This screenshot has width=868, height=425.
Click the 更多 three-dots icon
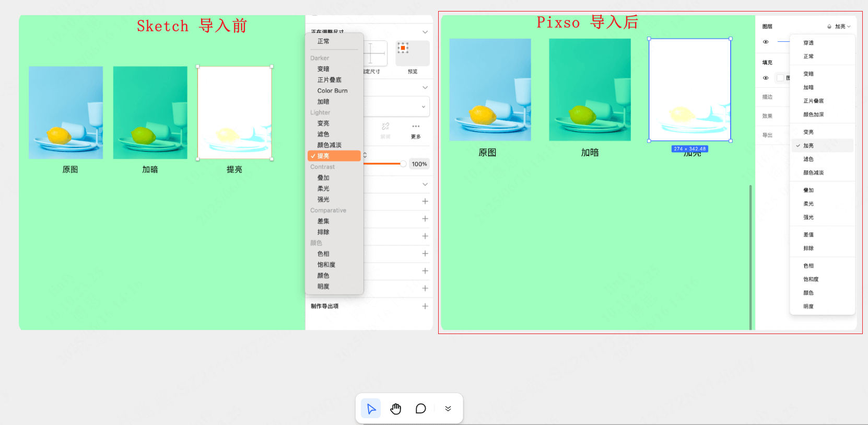point(416,127)
